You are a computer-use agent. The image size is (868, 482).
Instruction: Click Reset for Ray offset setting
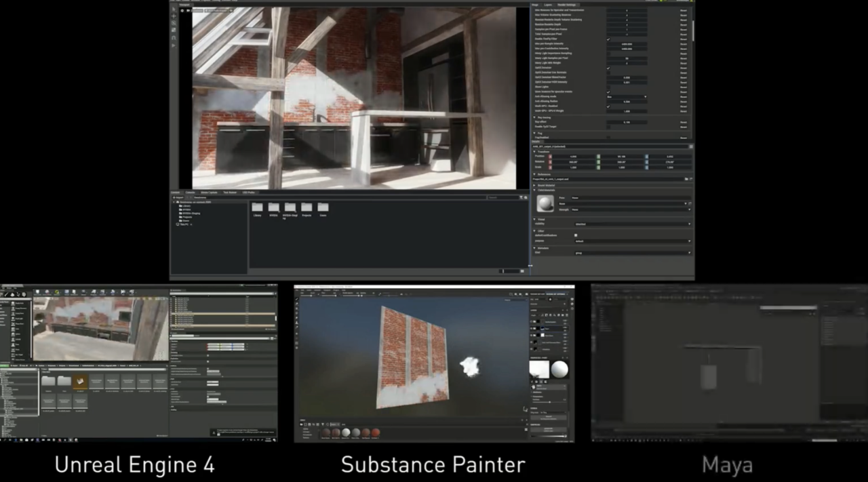point(684,123)
